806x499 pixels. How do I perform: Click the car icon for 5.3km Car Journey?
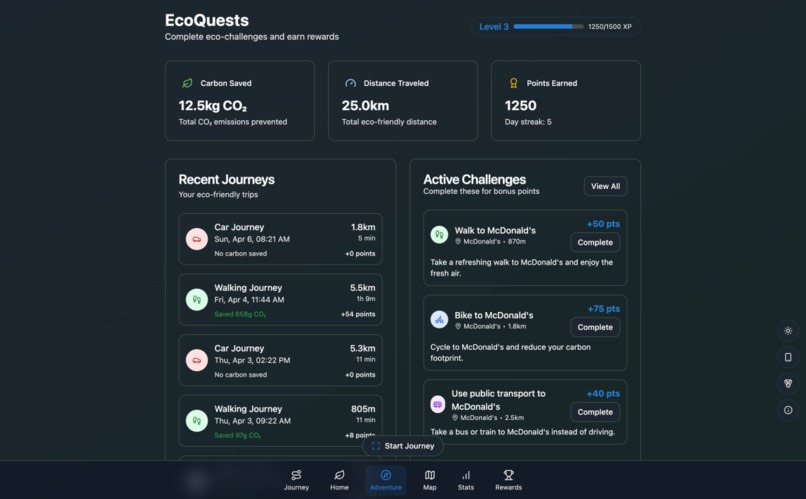[196, 360]
